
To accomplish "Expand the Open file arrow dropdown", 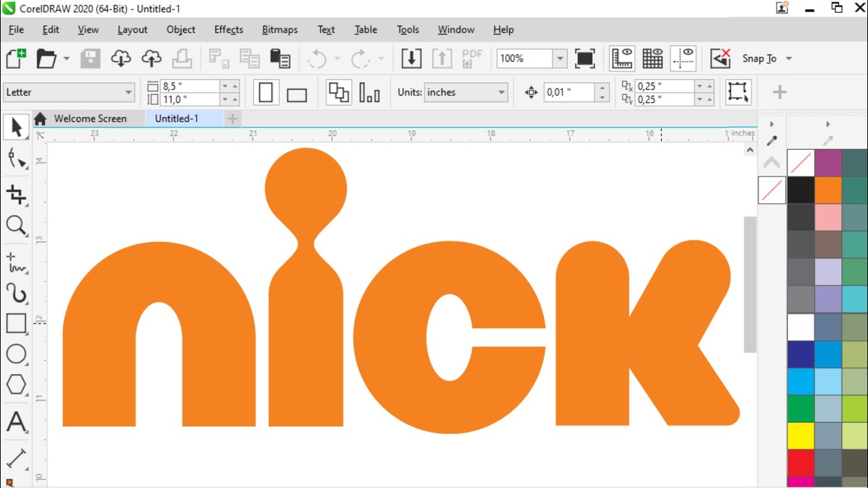I will click(66, 58).
